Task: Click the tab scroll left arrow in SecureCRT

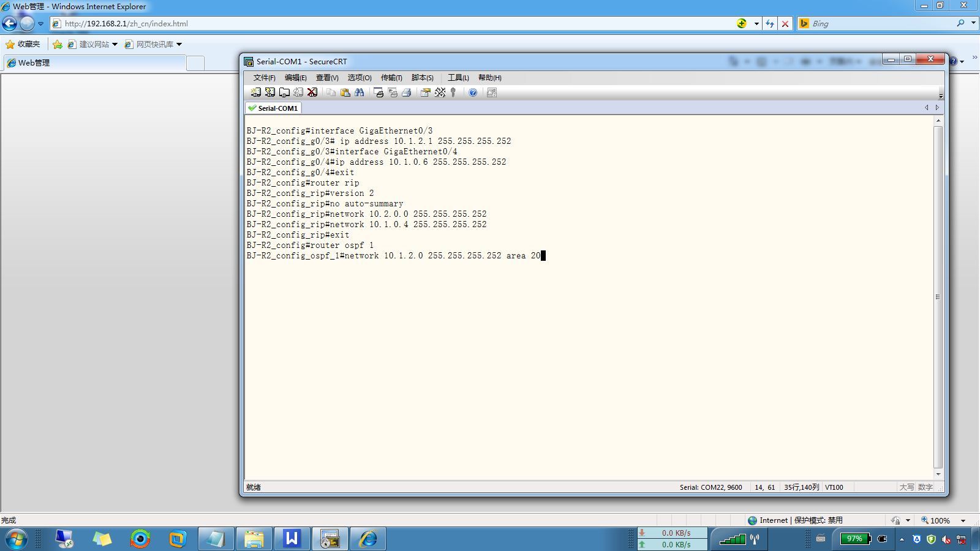Action: tap(926, 108)
